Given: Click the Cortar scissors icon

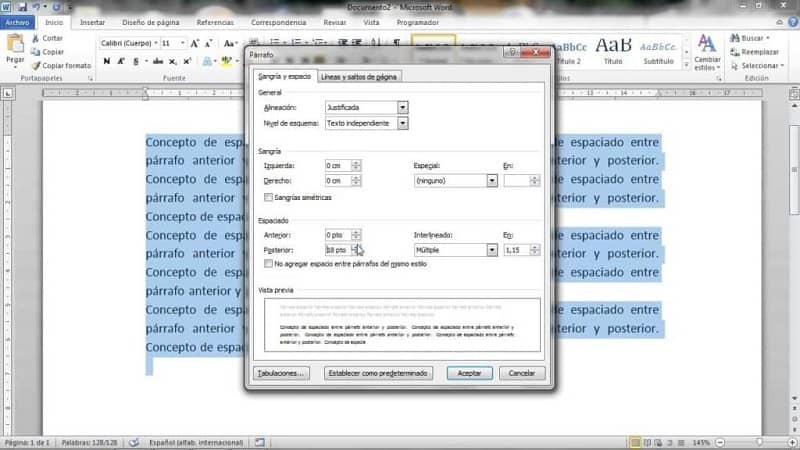Looking at the screenshot, I should click(35, 38).
